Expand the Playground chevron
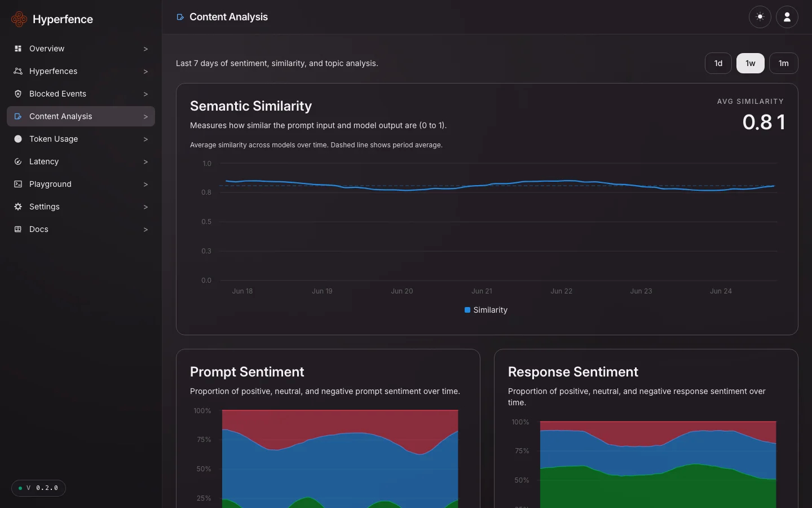812x508 pixels. 145,185
